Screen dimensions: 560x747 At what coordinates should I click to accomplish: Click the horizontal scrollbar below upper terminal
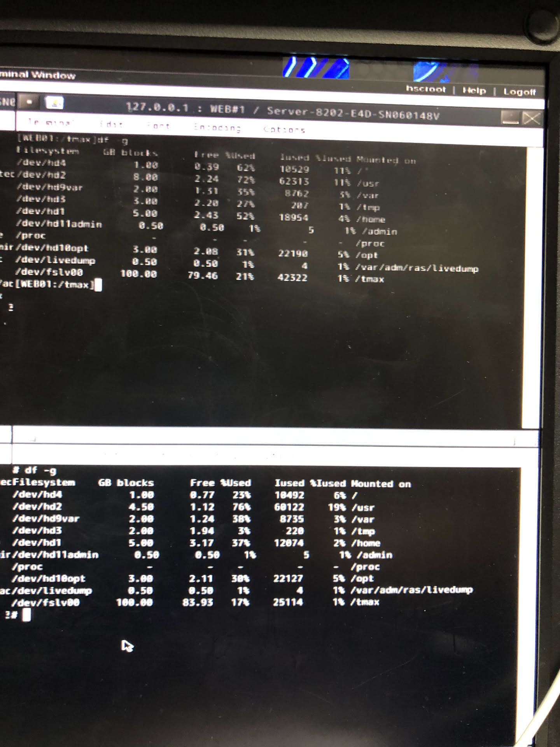(272, 437)
